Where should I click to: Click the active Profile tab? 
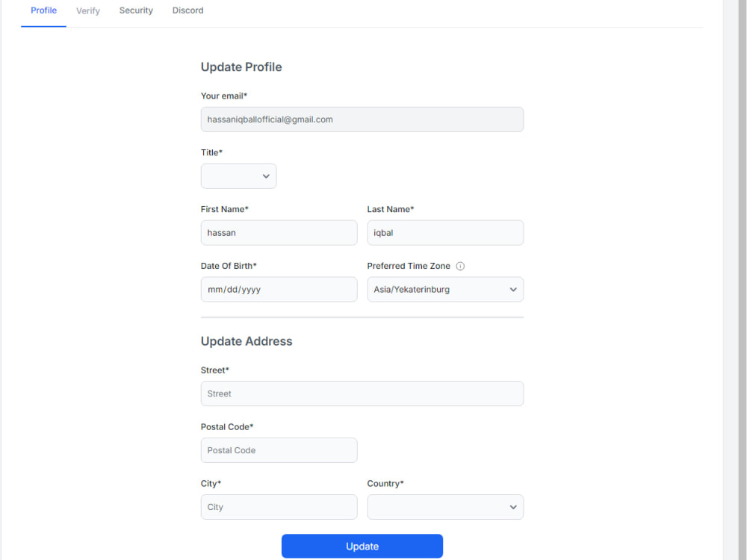(x=43, y=10)
